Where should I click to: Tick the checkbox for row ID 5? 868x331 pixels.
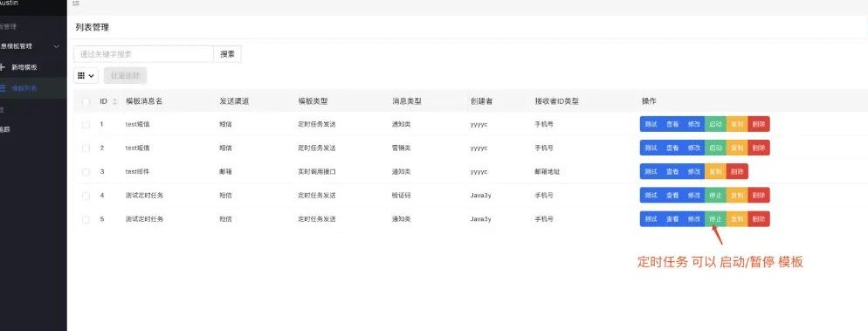pyautogui.click(x=86, y=219)
